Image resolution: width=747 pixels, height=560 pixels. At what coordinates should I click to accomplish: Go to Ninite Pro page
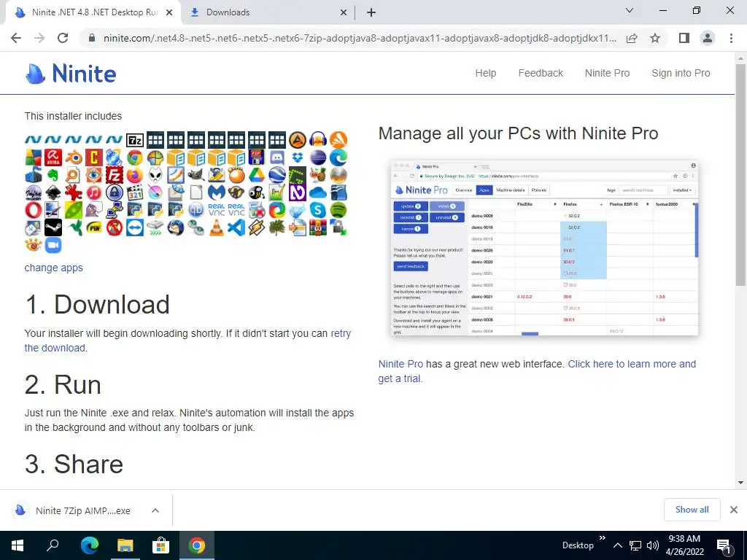coord(607,73)
